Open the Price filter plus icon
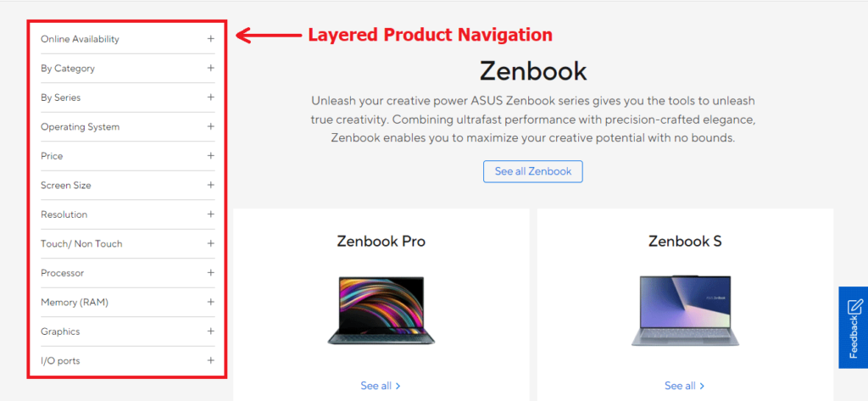The image size is (868, 401). (x=211, y=156)
